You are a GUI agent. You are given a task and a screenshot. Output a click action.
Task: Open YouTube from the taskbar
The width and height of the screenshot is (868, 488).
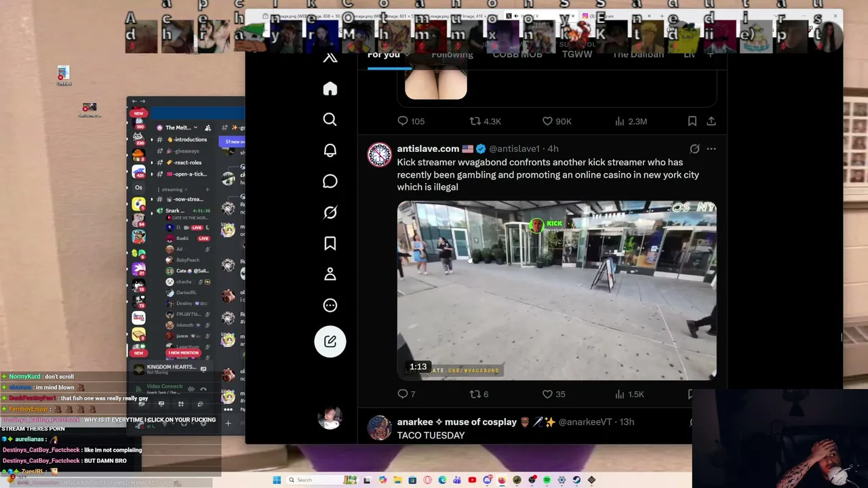click(x=472, y=480)
